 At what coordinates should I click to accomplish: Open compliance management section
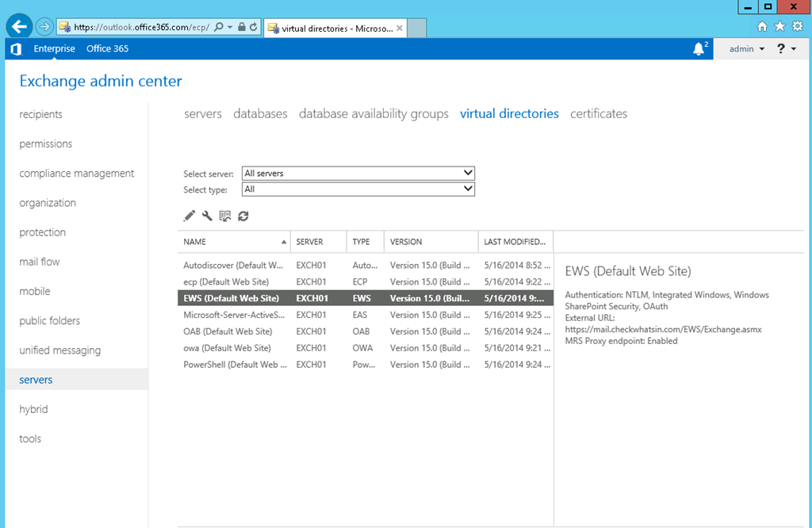pyautogui.click(x=77, y=174)
